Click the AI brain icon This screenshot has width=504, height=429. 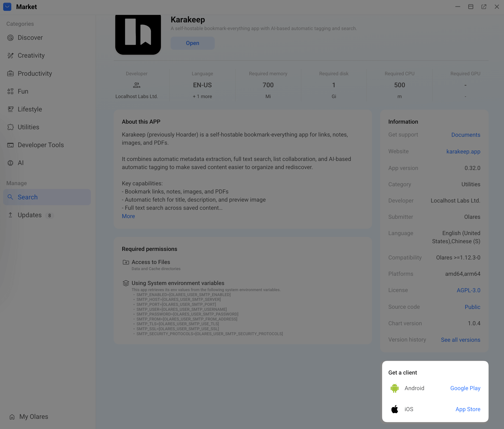coord(10,163)
